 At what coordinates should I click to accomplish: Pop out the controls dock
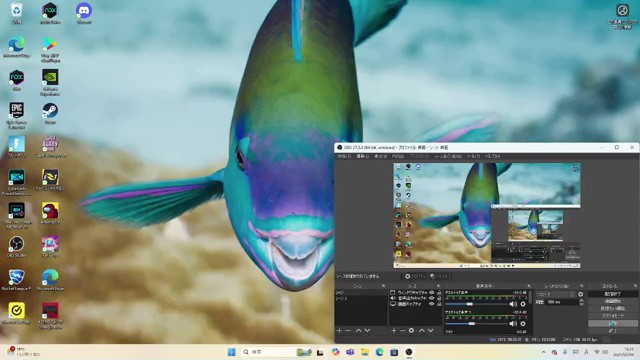pos(635,286)
